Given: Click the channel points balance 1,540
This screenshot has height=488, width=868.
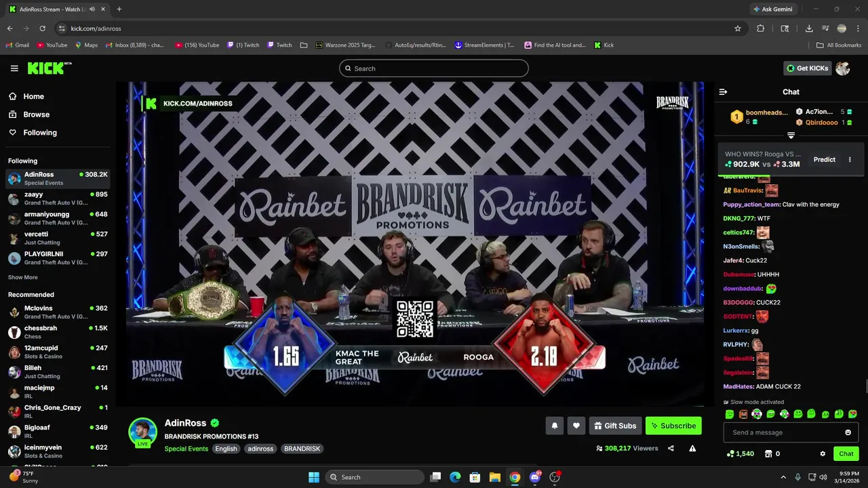Looking at the screenshot, I should click(x=740, y=453).
